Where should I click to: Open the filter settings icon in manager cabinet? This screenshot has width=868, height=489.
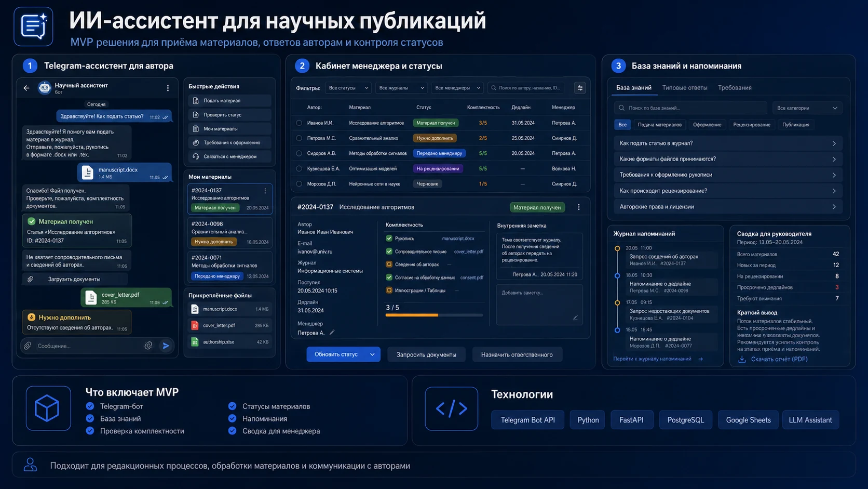click(580, 88)
